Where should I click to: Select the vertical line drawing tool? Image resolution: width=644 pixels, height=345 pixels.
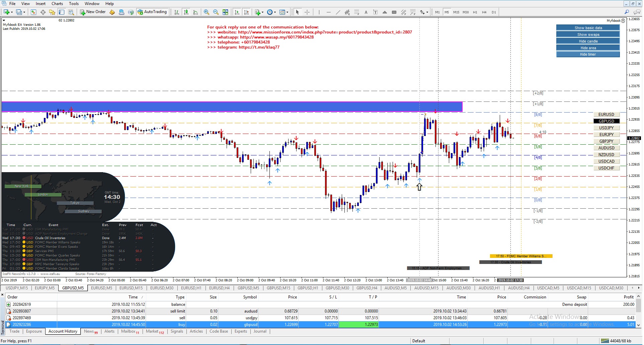[x=319, y=12]
